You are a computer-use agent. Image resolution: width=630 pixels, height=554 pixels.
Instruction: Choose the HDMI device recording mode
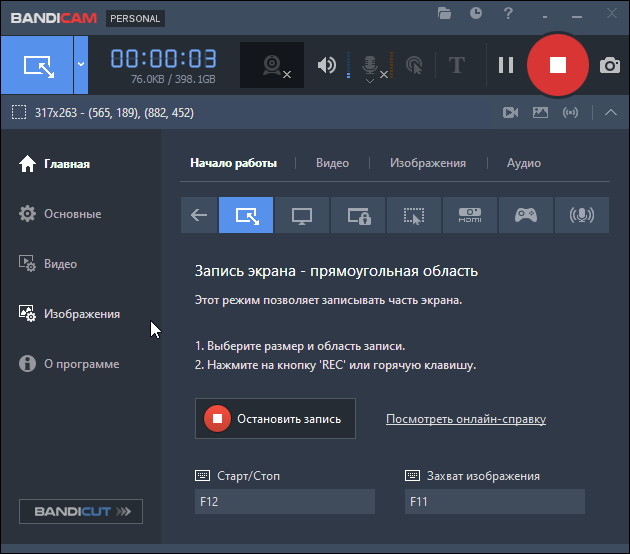point(469,215)
